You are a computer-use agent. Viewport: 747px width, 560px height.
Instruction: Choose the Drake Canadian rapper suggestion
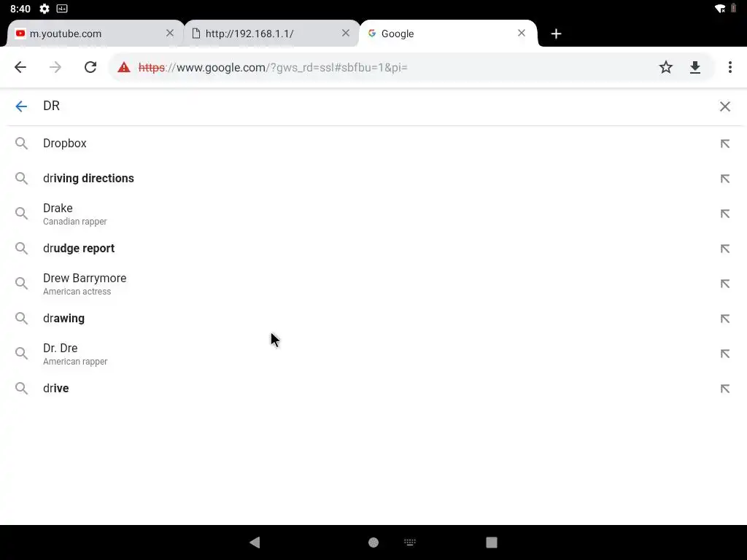coord(373,214)
